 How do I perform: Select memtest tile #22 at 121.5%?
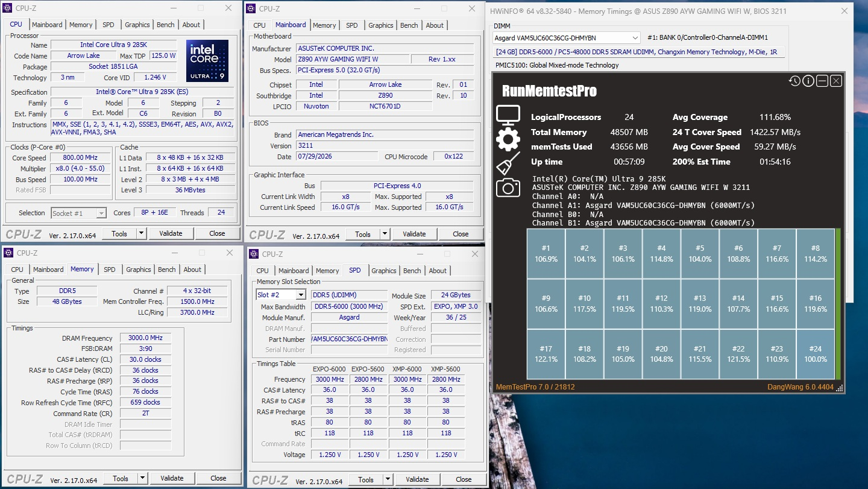click(x=738, y=354)
